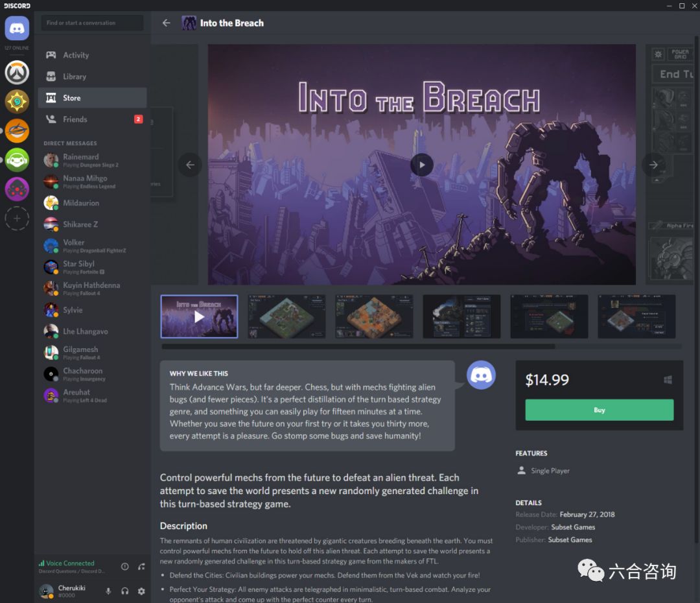Image resolution: width=700 pixels, height=603 pixels.
Task: Disconnect from voice call
Action: (141, 567)
